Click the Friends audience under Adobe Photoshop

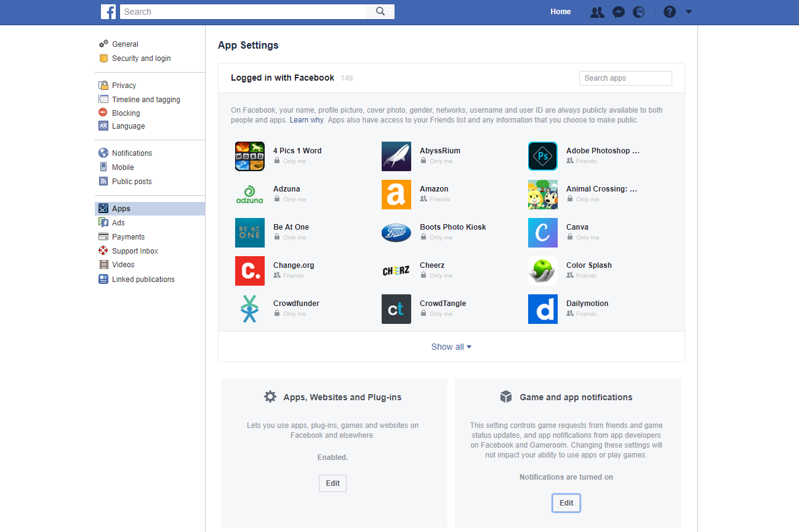point(582,161)
